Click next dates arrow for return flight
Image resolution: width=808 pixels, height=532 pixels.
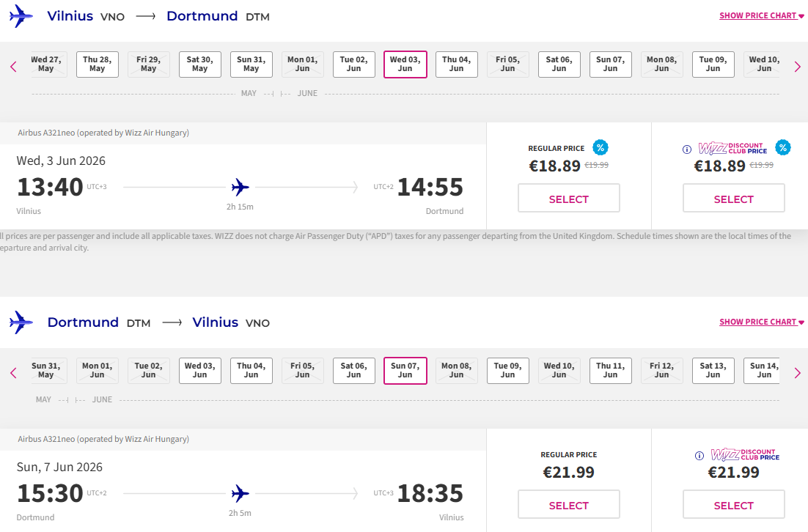pyautogui.click(x=797, y=373)
